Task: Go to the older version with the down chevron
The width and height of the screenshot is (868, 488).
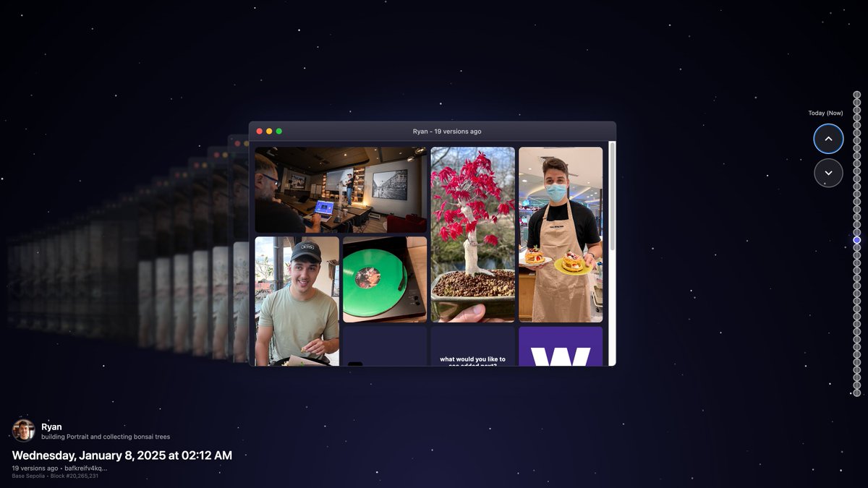Action: click(828, 173)
